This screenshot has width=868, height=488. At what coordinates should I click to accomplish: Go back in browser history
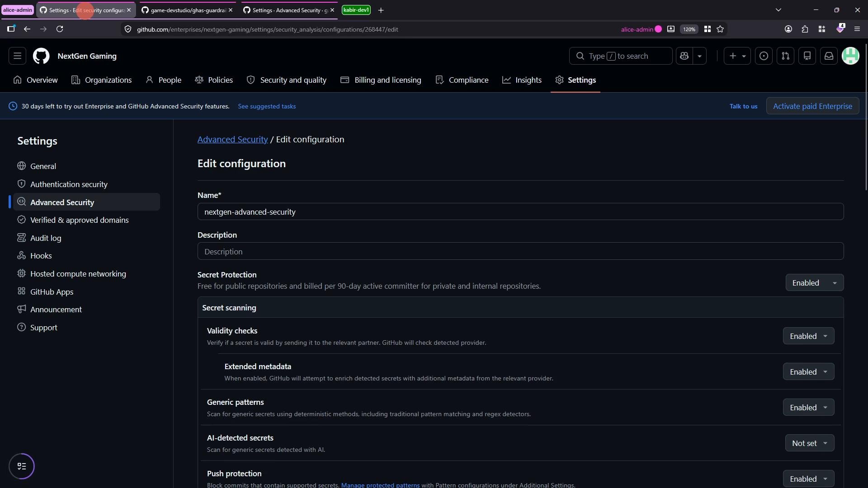27,29
